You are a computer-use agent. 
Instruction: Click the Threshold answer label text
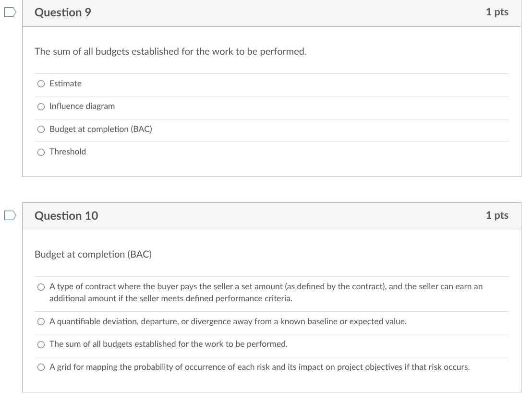[68, 152]
